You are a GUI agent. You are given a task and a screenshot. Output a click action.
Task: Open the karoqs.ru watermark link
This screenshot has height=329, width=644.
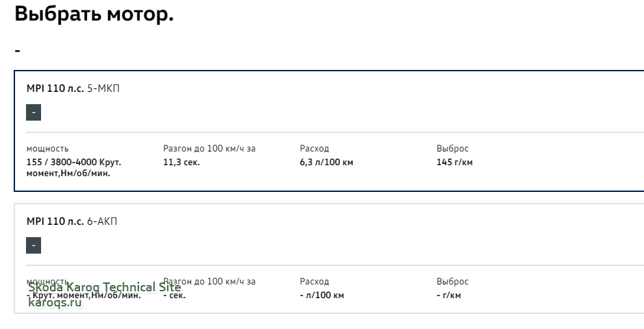coord(55,302)
